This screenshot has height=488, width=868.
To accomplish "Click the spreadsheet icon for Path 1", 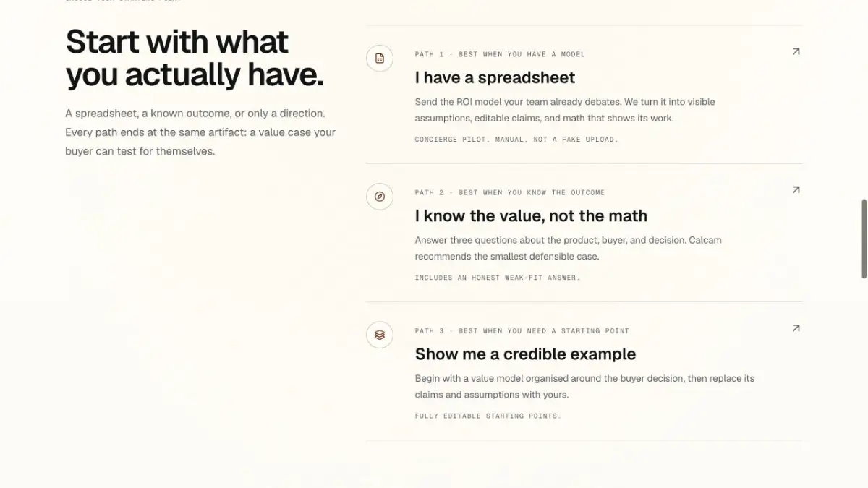I will (x=380, y=58).
